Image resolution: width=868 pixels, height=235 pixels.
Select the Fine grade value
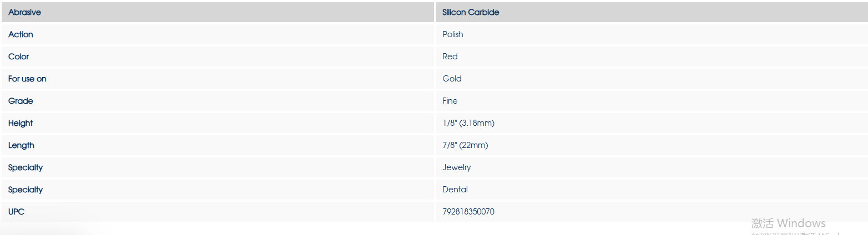pyautogui.click(x=450, y=101)
